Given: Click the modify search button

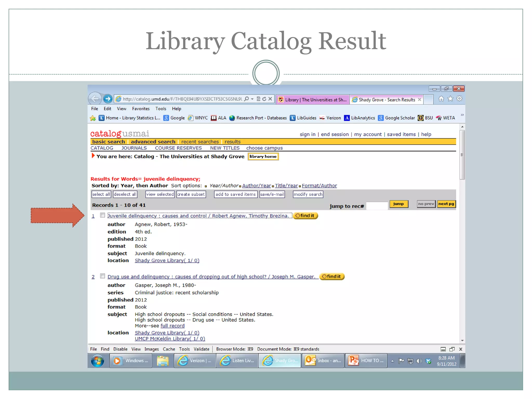Looking at the screenshot, I should (x=308, y=194).
